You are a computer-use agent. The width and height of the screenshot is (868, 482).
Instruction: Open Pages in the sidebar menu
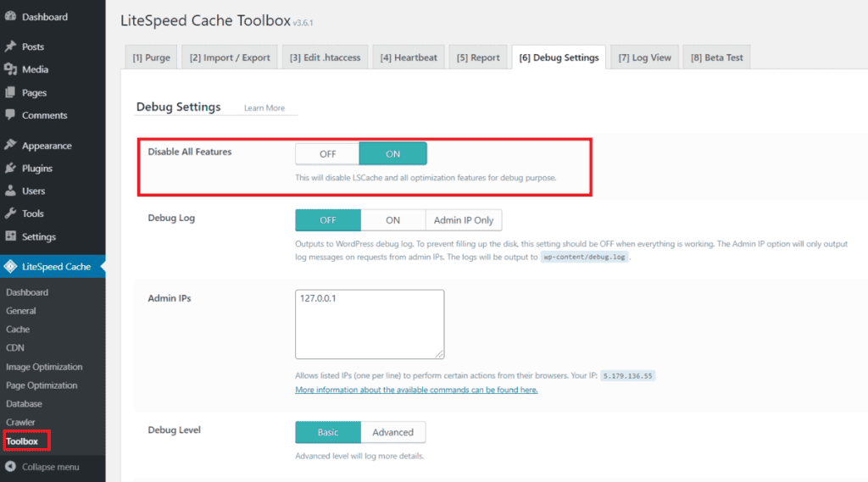34,92
